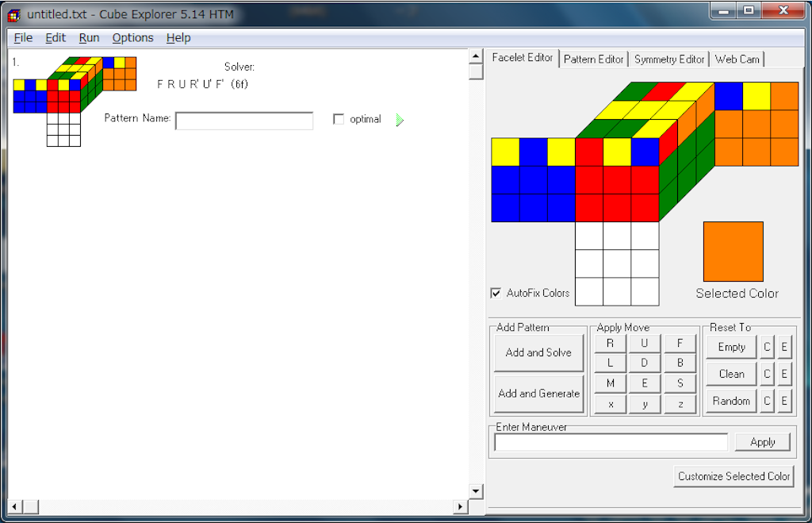Disable the AutoFix Colors checkbox
Image resolution: width=812 pixels, height=523 pixels.
pyautogui.click(x=496, y=293)
